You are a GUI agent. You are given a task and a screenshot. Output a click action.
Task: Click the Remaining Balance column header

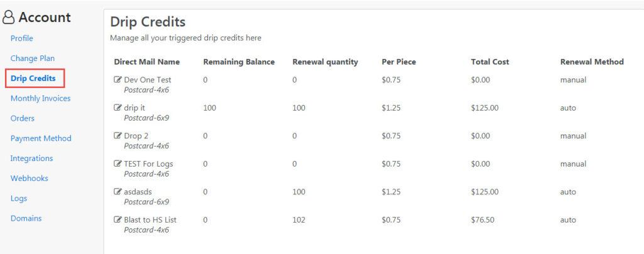[x=239, y=62]
